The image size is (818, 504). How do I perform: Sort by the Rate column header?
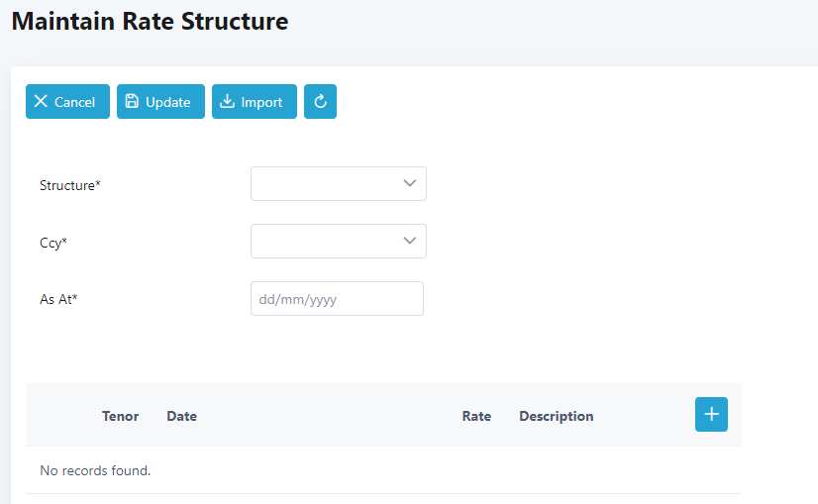pos(476,416)
